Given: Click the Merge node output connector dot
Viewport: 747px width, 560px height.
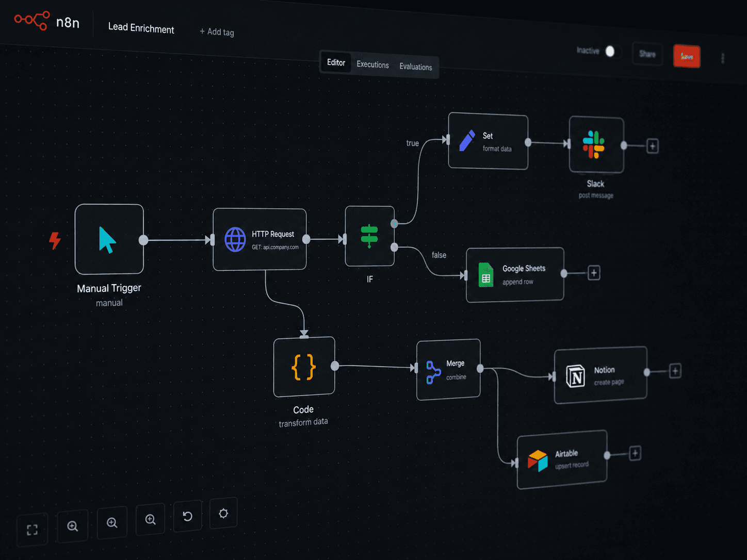Looking at the screenshot, I should [480, 368].
